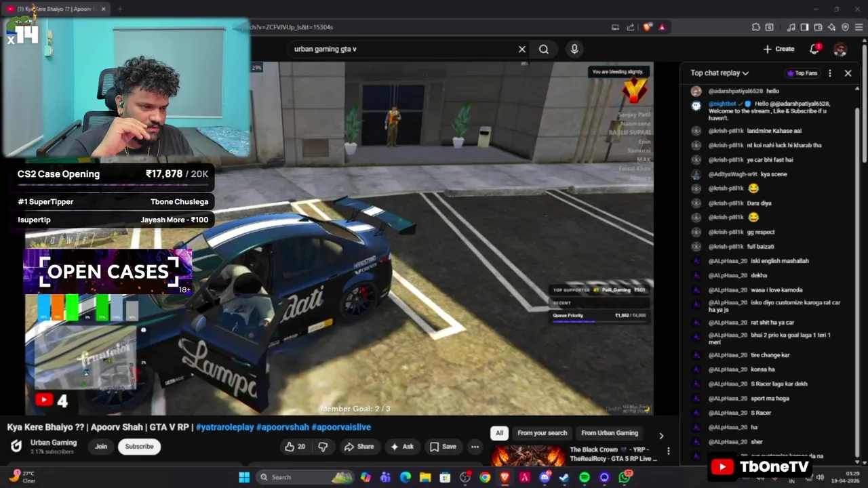Open the Top Fans button in chat
Screen dimensions: 868x488
tap(802, 73)
